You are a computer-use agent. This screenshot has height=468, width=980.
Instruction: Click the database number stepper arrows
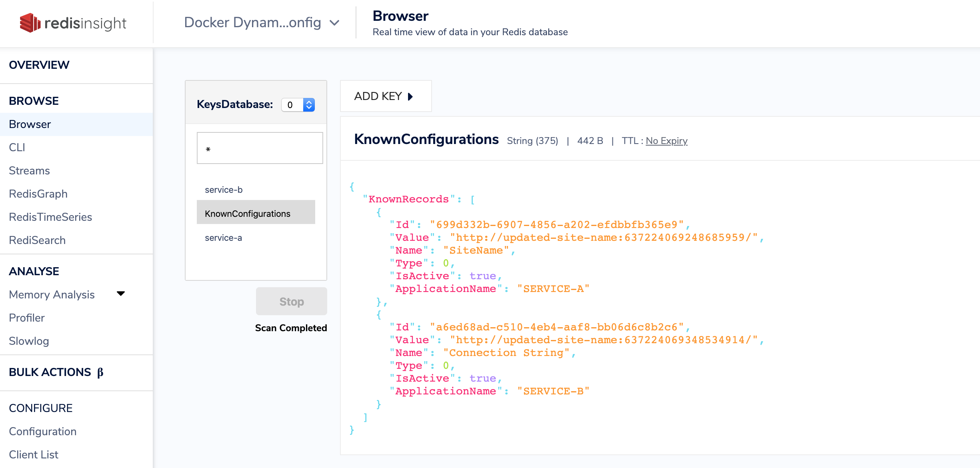[x=309, y=105]
